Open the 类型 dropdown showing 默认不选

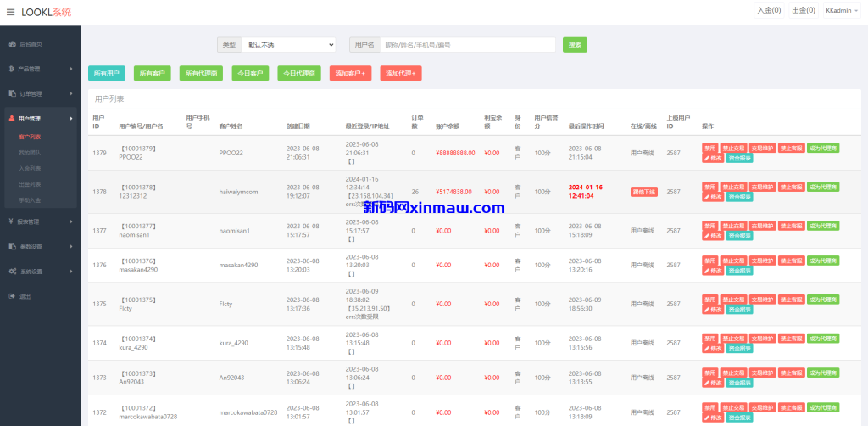(288, 44)
